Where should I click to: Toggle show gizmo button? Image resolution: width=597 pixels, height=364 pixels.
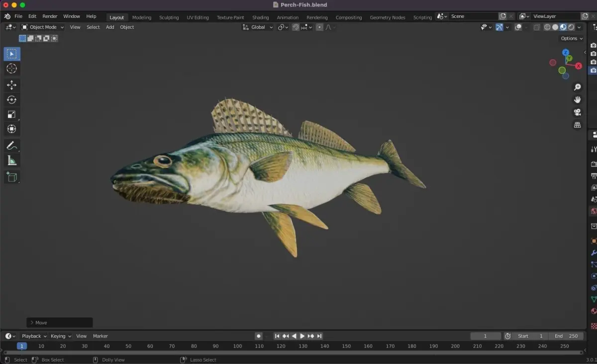click(499, 27)
